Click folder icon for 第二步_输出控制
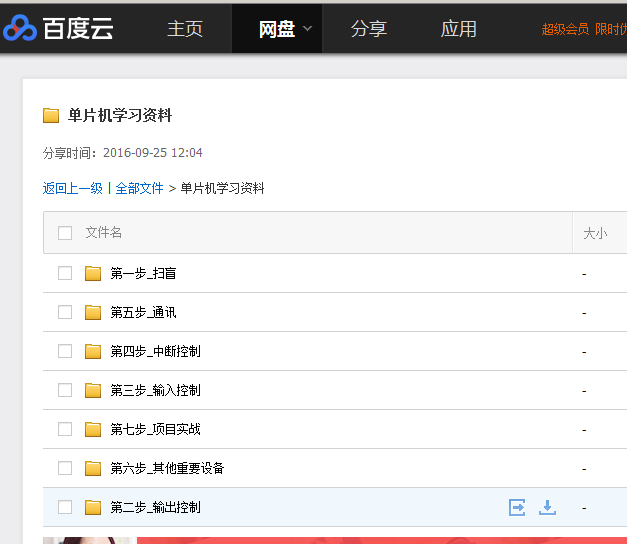Image resolution: width=627 pixels, height=544 pixels. coord(93,508)
